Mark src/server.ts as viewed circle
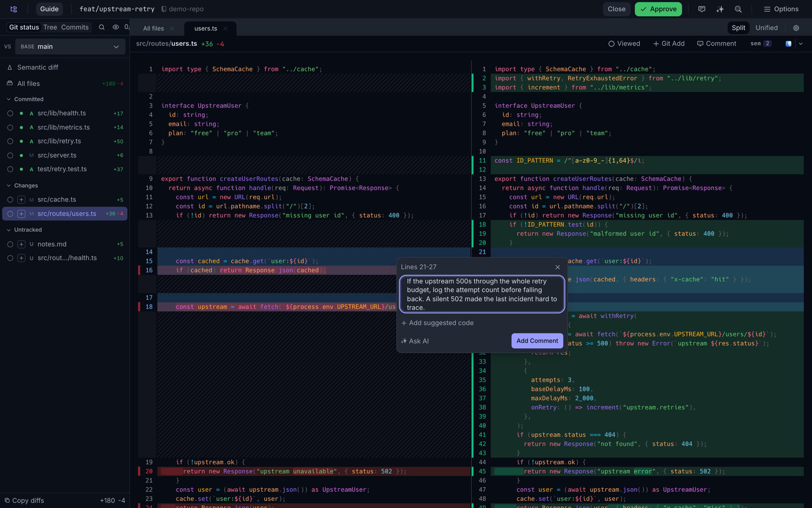The image size is (812, 508). tap(10, 155)
